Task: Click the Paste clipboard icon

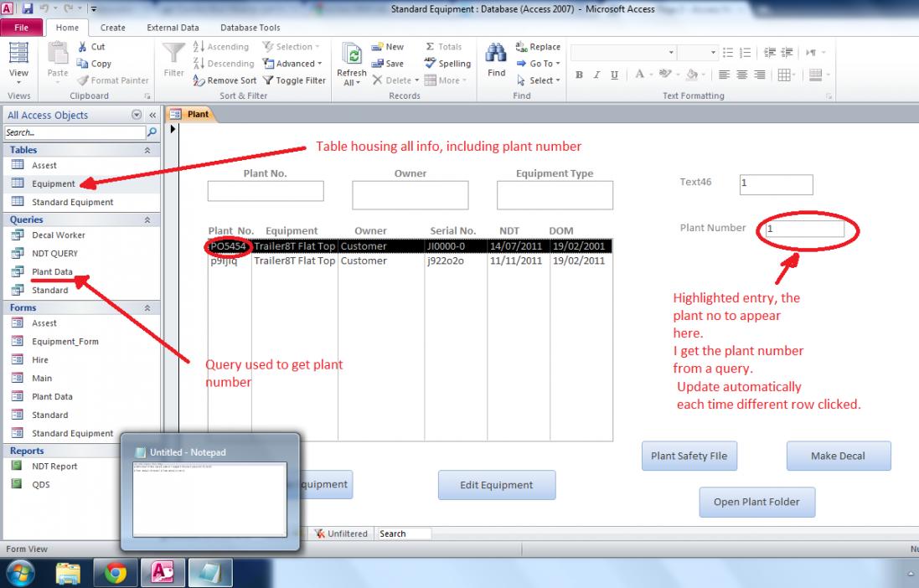Action: point(58,61)
